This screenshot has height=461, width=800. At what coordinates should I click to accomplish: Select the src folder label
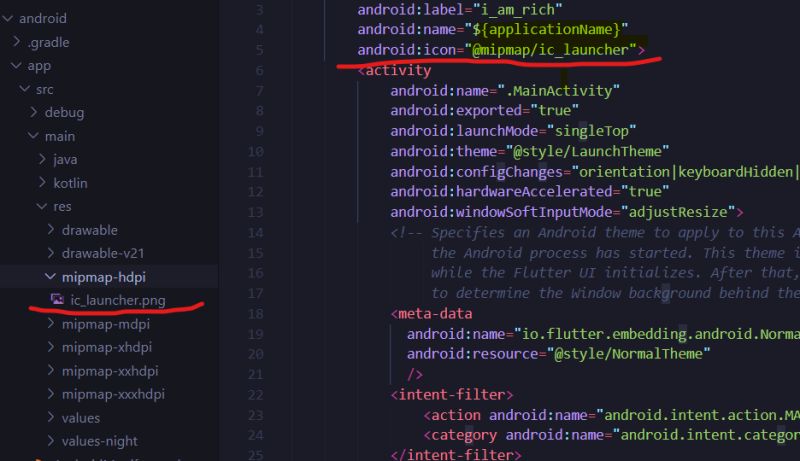tap(44, 89)
